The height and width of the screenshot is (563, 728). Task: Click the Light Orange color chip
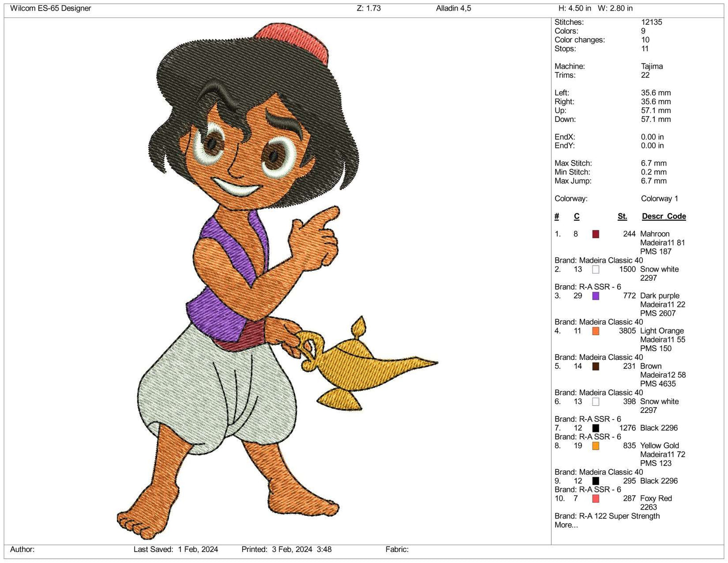(595, 331)
